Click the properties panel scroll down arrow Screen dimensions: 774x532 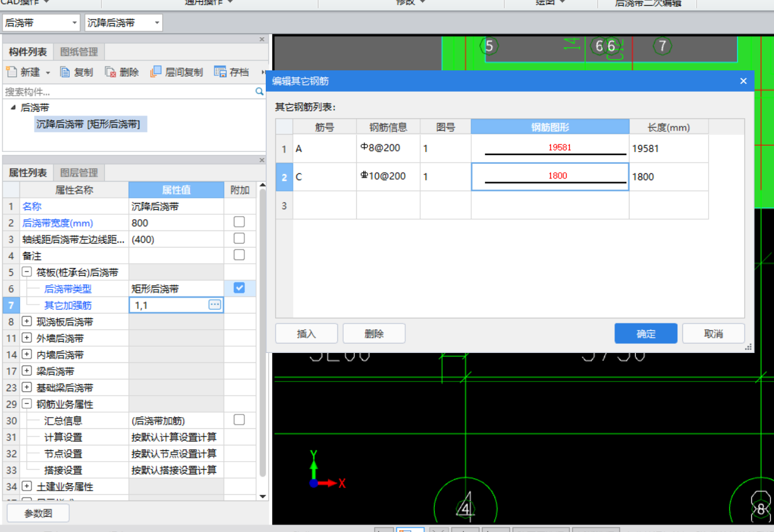coord(263,496)
